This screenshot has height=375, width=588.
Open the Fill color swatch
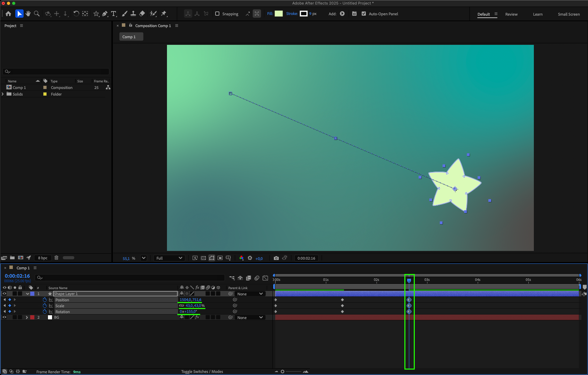[279, 14]
